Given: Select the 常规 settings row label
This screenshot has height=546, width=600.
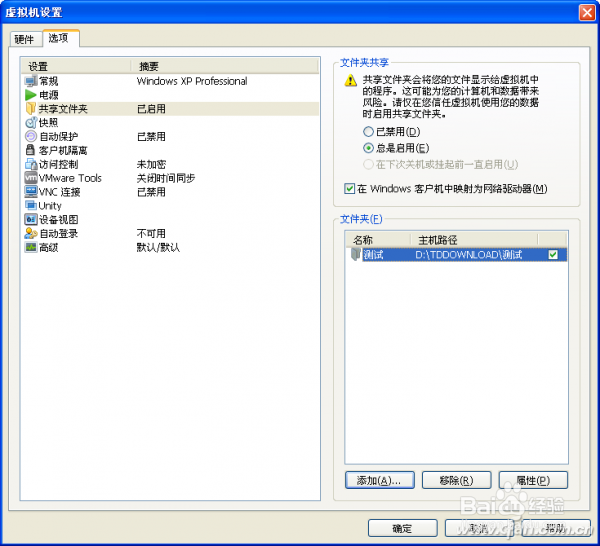Looking at the screenshot, I should [49, 81].
